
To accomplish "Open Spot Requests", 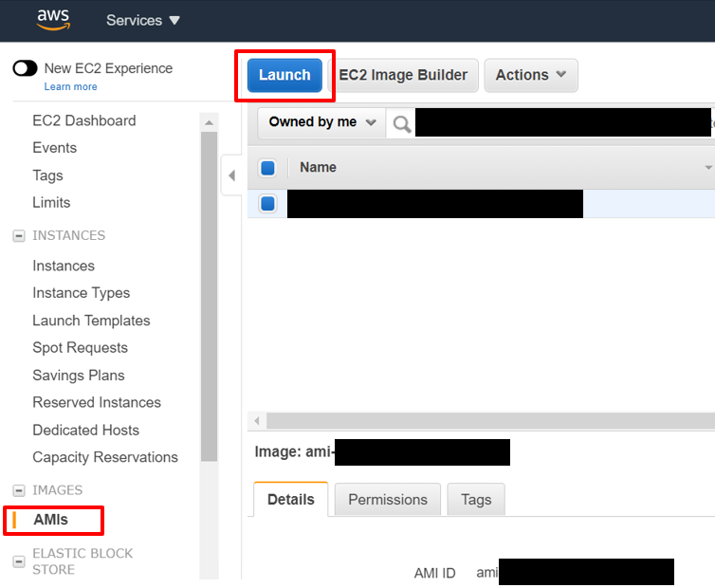I will click(x=80, y=348).
